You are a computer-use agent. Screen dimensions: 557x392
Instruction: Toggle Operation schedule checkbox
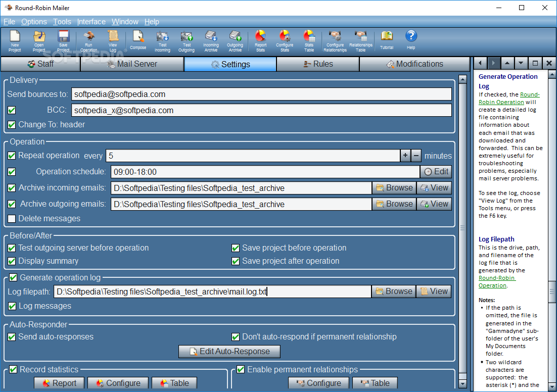12,172
